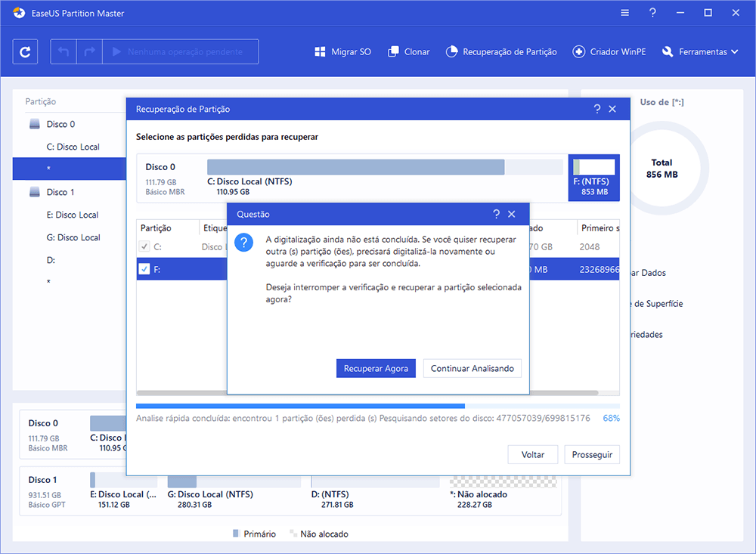Viewport: 756px width, 554px height.
Task: Minimize the EaseUS Partition Master window
Action: (680, 13)
